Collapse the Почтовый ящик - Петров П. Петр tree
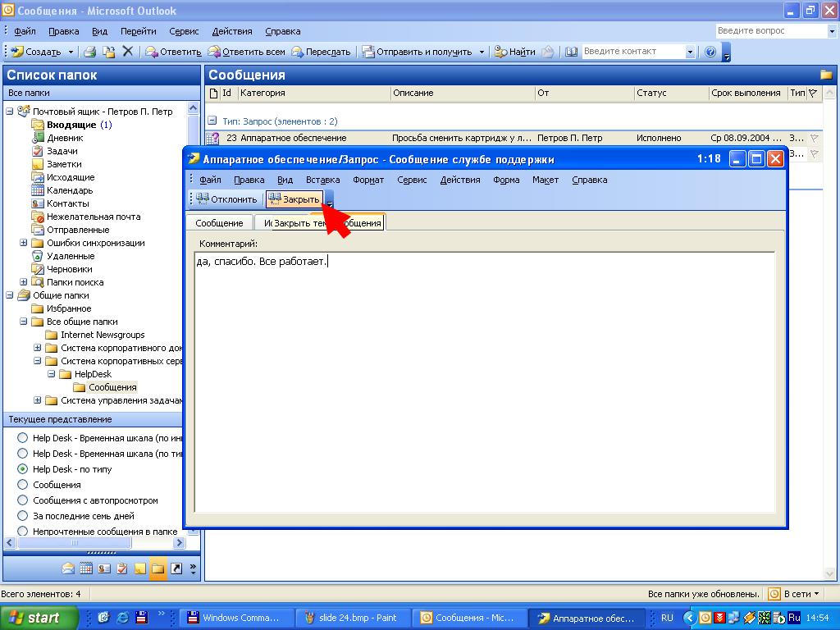840x630 pixels. click(10, 112)
